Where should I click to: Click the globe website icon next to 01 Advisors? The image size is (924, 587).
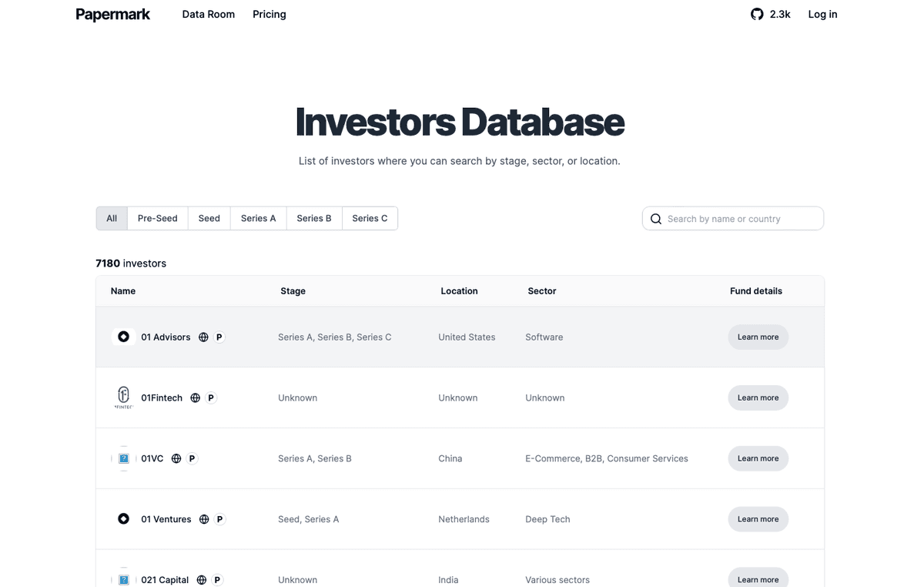(203, 337)
